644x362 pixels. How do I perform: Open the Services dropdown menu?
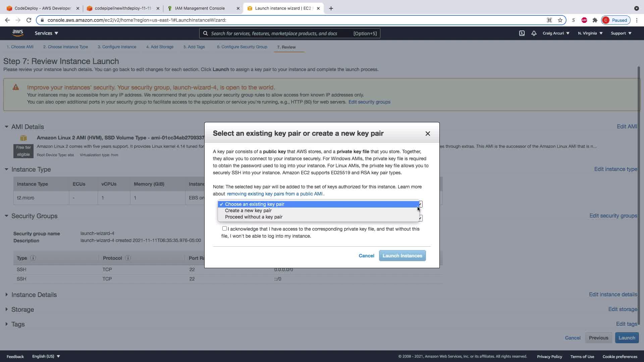click(46, 33)
